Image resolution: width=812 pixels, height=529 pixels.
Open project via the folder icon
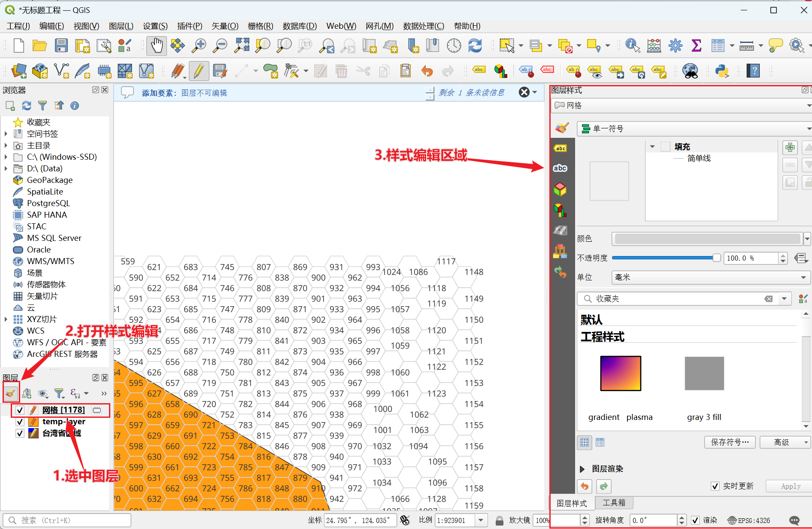coord(39,46)
